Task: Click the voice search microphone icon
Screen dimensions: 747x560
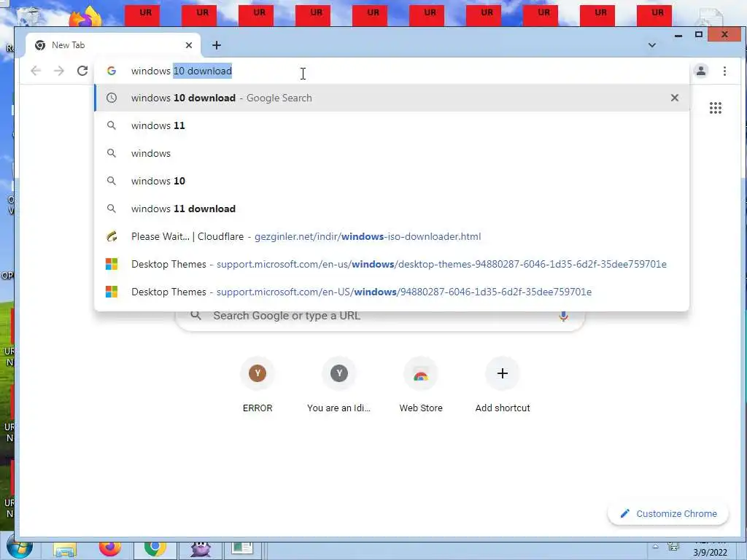Action: (564, 316)
